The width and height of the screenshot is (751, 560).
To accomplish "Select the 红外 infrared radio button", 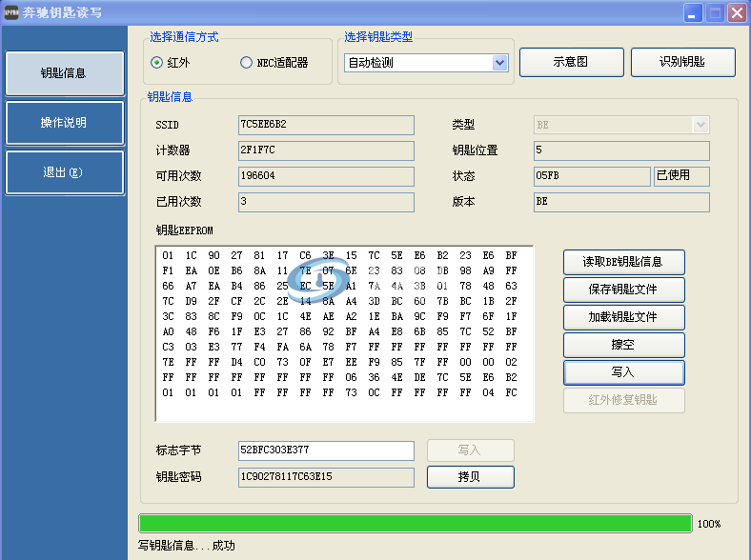I will pyautogui.click(x=156, y=63).
